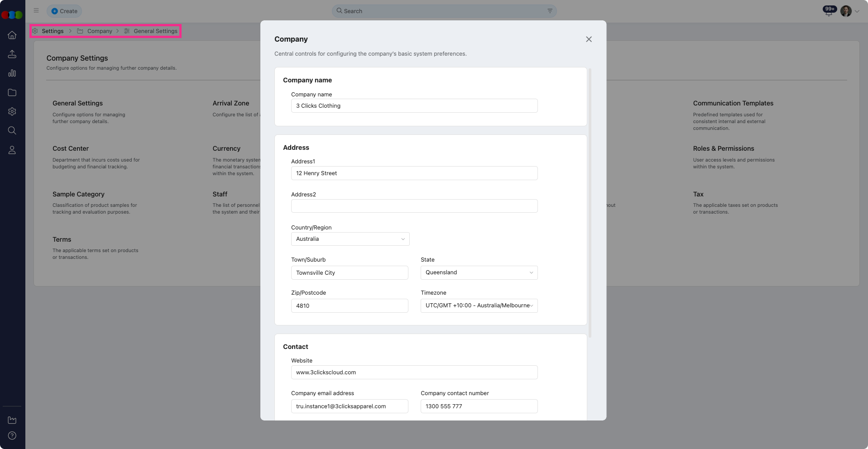Select Company in the breadcrumb

tap(100, 31)
